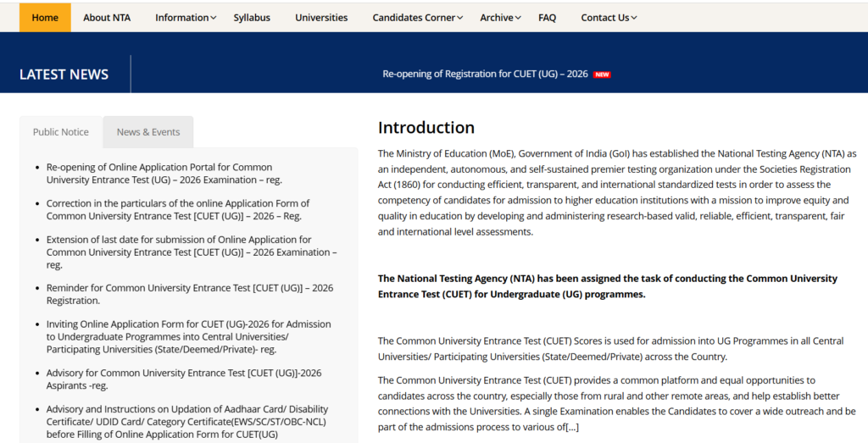Open Inviting Online Application Form notice
This screenshot has height=443, width=868.
tap(189, 337)
